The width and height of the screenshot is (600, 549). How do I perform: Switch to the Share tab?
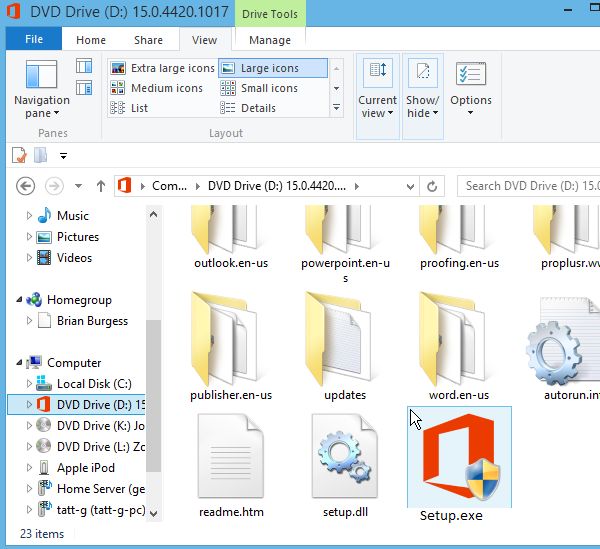pos(148,40)
